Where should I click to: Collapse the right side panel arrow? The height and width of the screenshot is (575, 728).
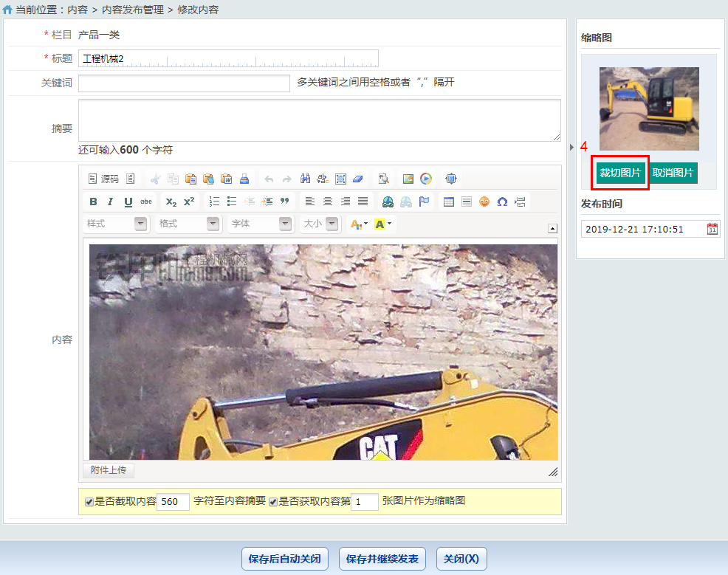(x=571, y=147)
